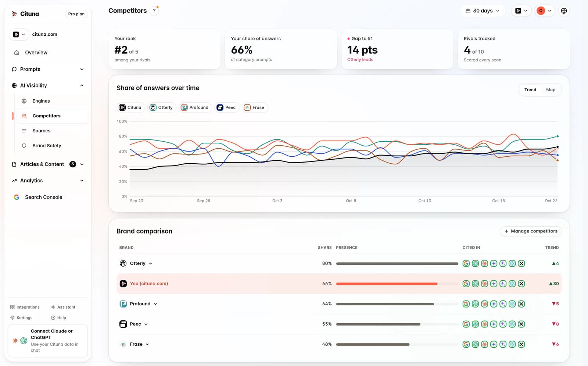Open Overview via its home icon
This screenshot has width=588, height=366.
click(17, 53)
